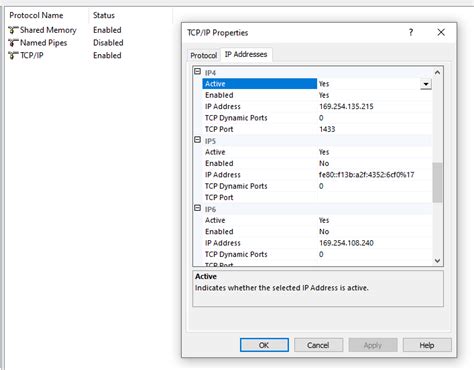Click the IP5 Enabled value No

click(324, 163)
